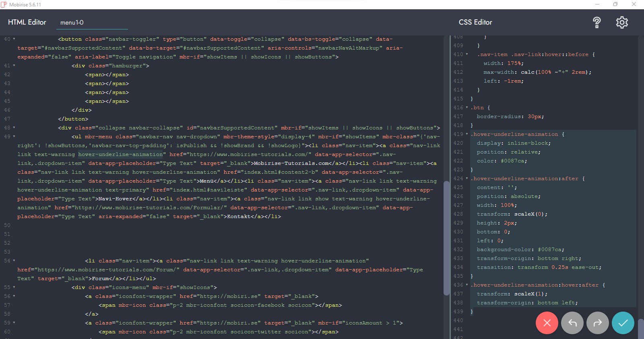Fold the hamburger div at line 41
This screenshot has width=644, height=339.
pyautogui.click(x=14, y=66)
